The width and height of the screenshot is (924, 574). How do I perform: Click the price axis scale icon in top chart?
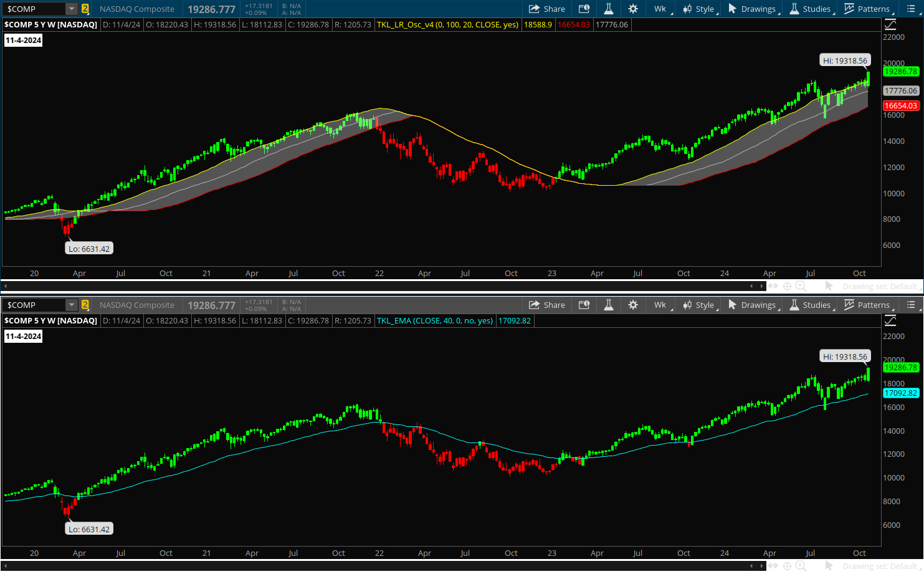pyautogui.click(x=890, y=24)
